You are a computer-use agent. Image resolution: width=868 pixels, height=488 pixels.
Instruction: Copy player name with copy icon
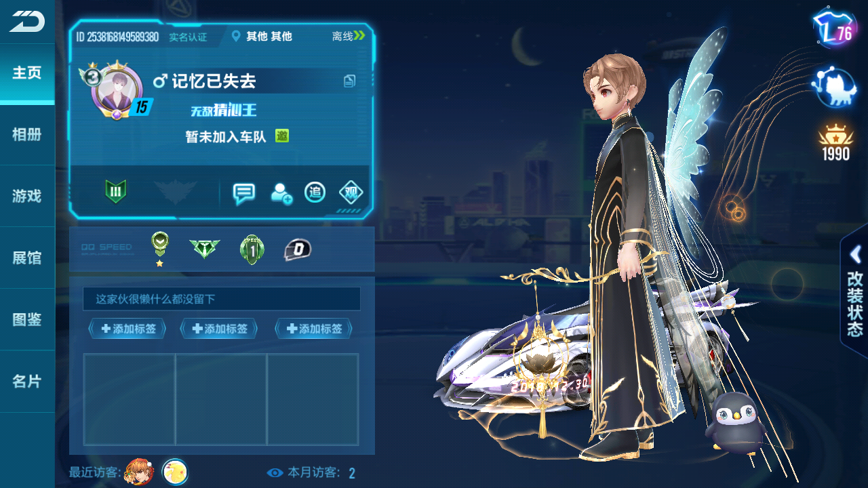[x=349, y=81]
